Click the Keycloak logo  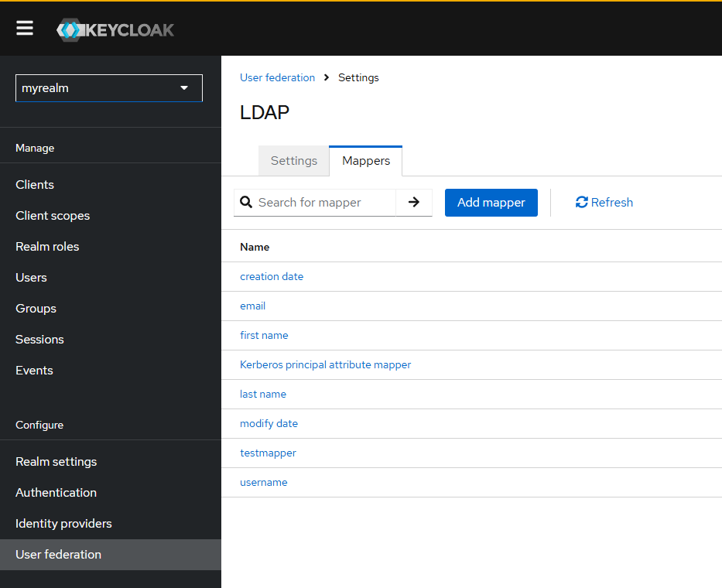(115, 30)
